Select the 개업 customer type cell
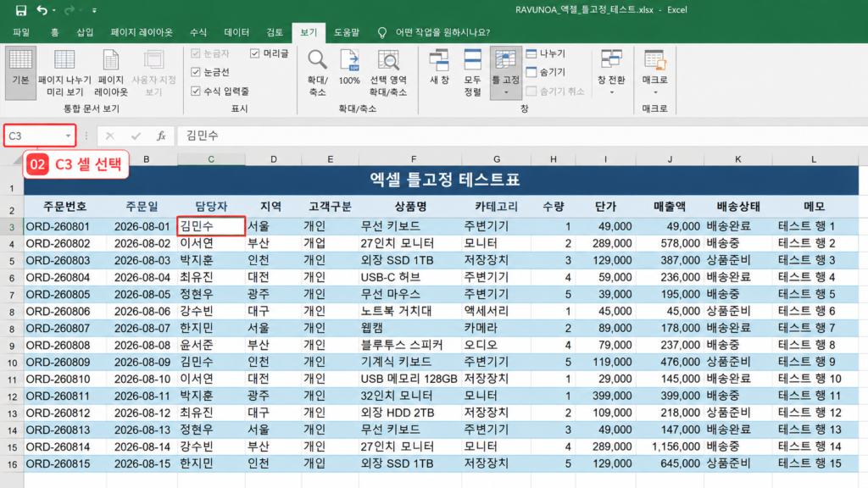 (330, 243)
